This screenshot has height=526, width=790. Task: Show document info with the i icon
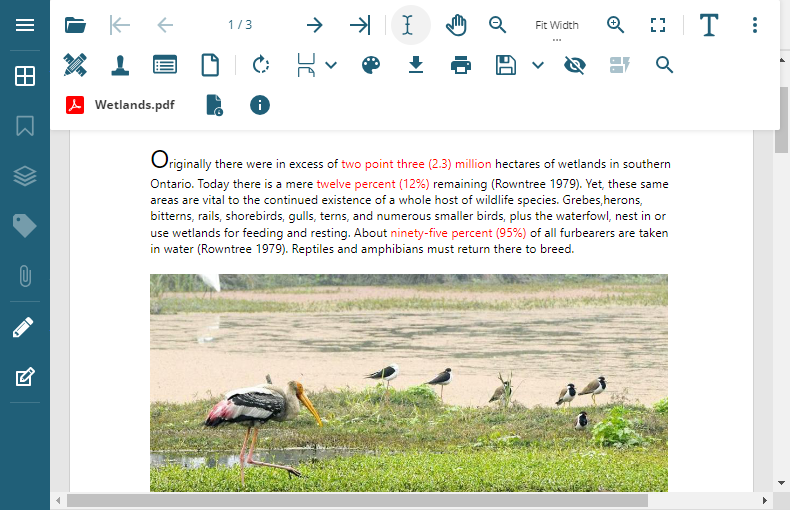pyautogui.click(x=259, y=105)
